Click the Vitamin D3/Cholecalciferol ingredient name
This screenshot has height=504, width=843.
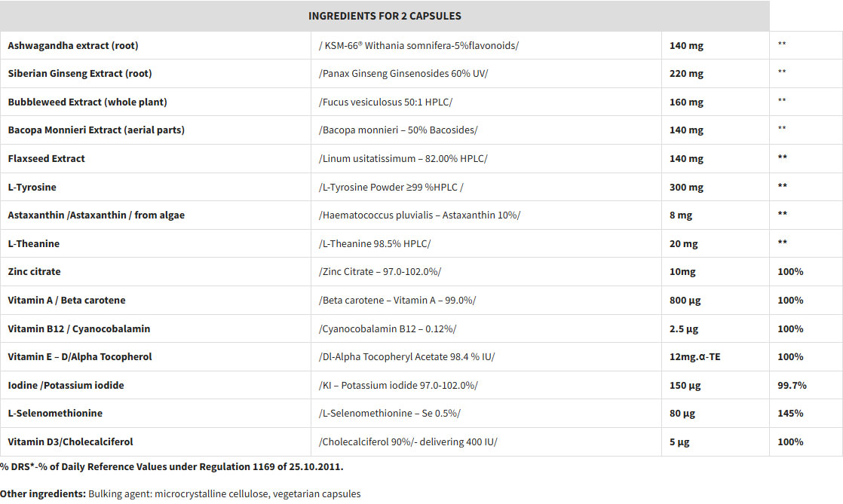pos(71,441)
